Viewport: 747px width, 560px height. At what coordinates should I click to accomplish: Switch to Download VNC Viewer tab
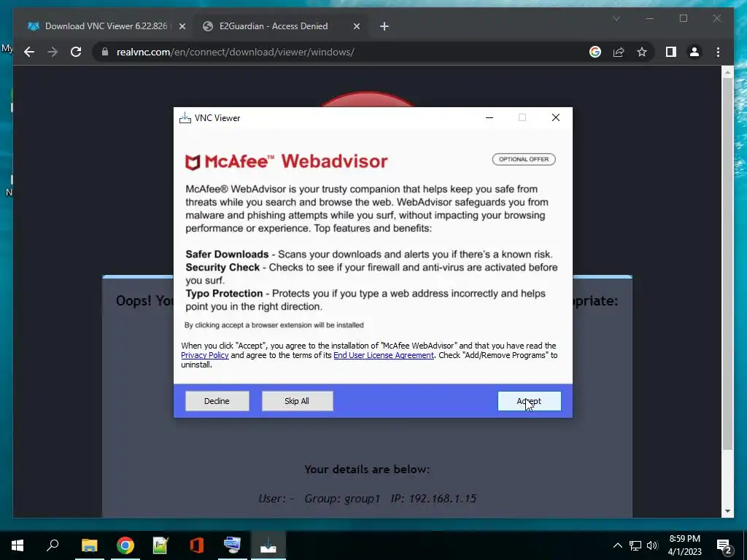pos(106,26)
